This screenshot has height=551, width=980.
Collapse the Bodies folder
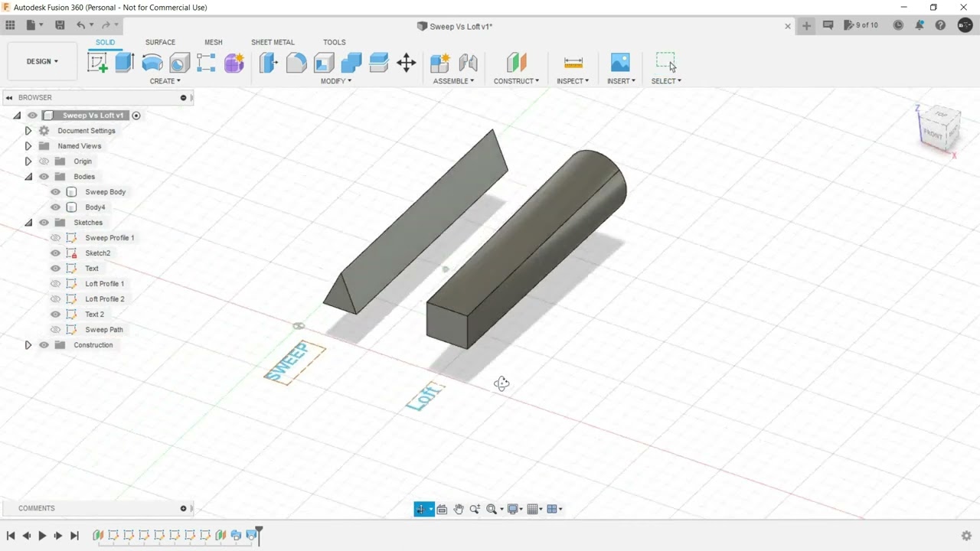pyautogui.click(x=28, y=177)
